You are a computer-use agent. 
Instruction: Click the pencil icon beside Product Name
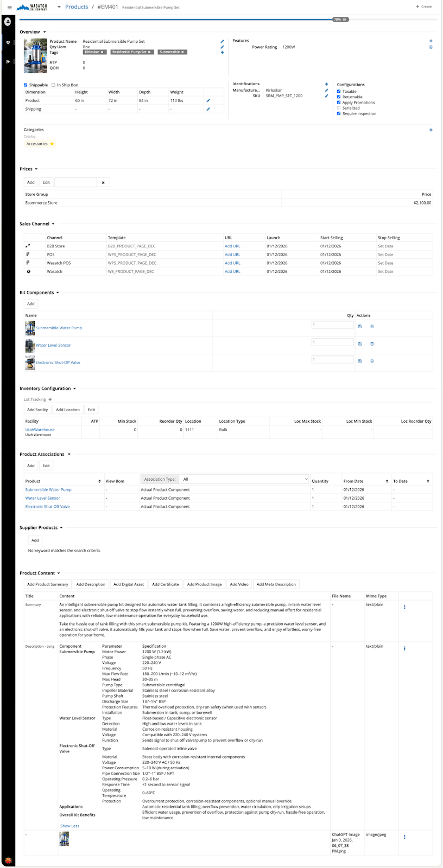click(x=222, y=41)
